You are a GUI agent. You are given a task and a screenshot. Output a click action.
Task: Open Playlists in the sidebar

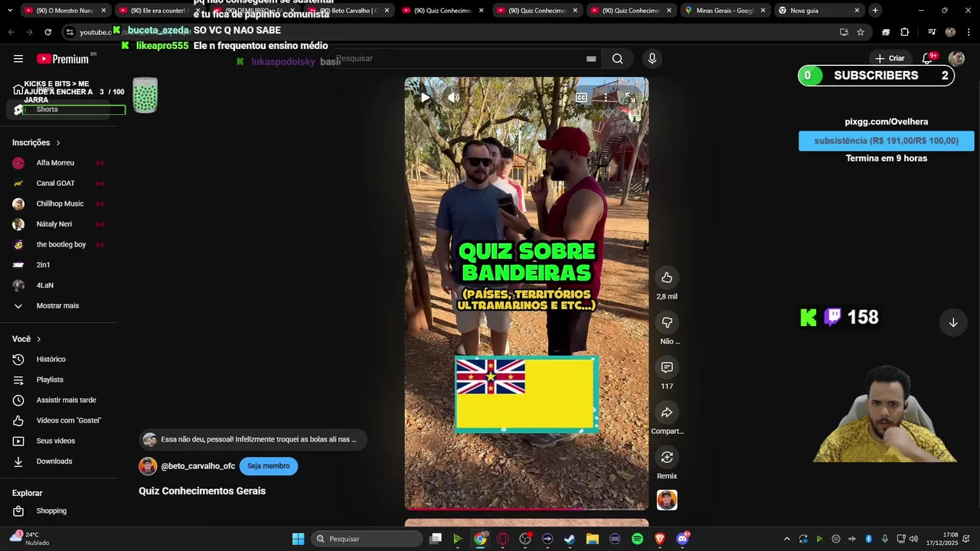click(x=50, y=380)
